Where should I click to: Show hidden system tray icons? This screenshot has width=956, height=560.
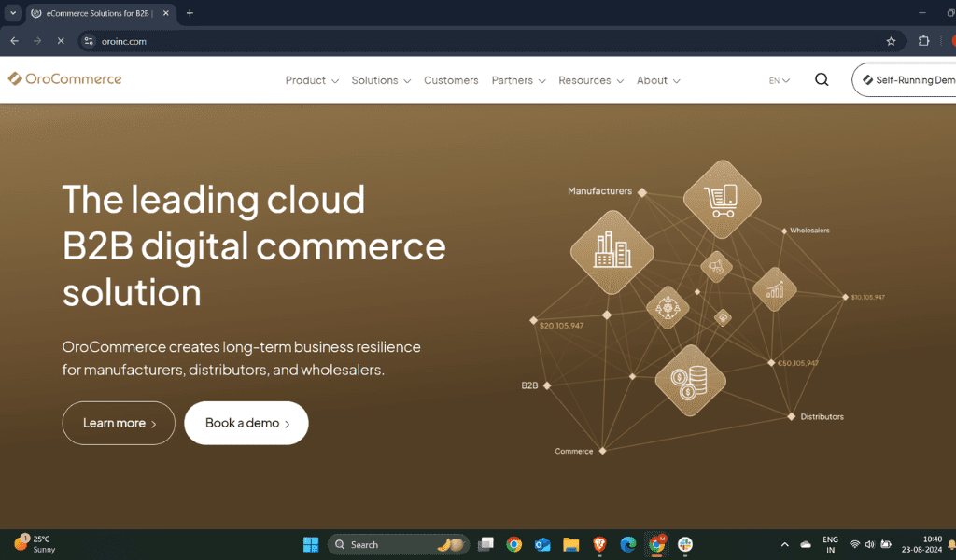784,544
